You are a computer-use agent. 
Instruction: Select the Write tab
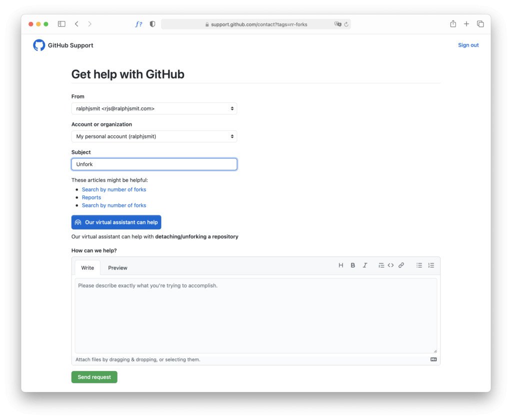point(87,267)
